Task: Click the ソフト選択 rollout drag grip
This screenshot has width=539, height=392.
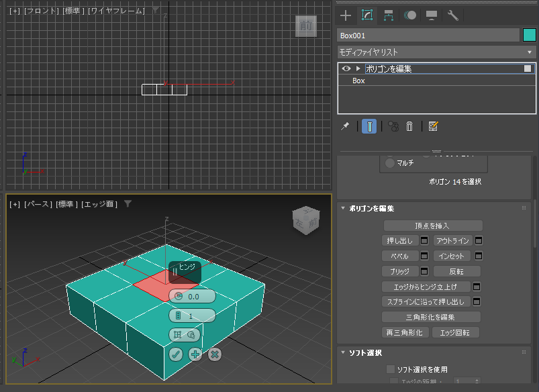Action: pos(524,352)
